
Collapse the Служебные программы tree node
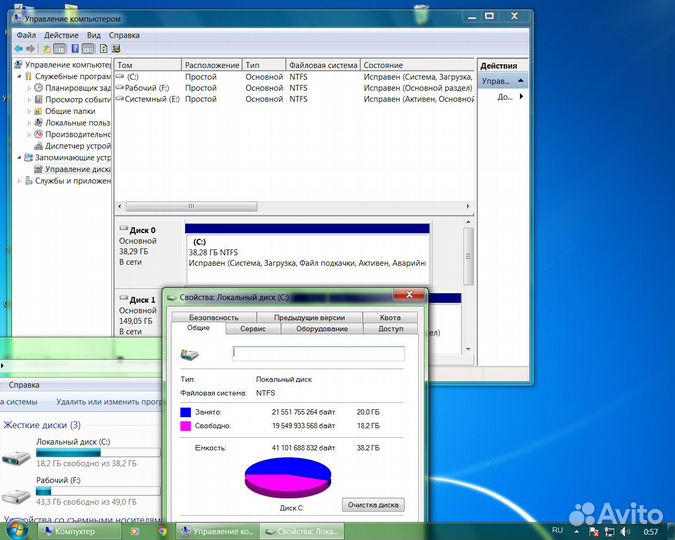(20, 76)
